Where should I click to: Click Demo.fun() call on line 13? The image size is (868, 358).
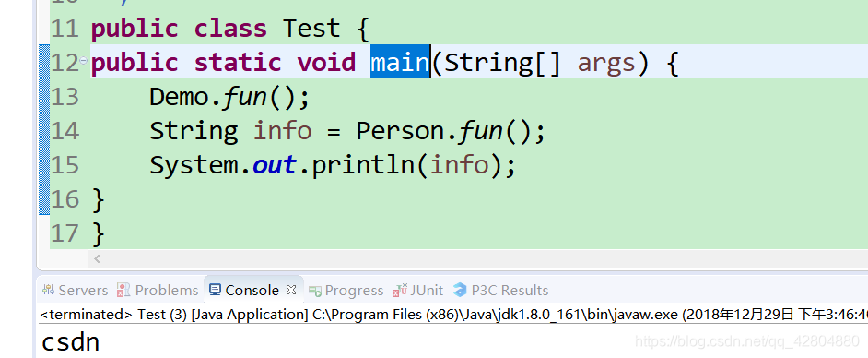click(229, 98)
